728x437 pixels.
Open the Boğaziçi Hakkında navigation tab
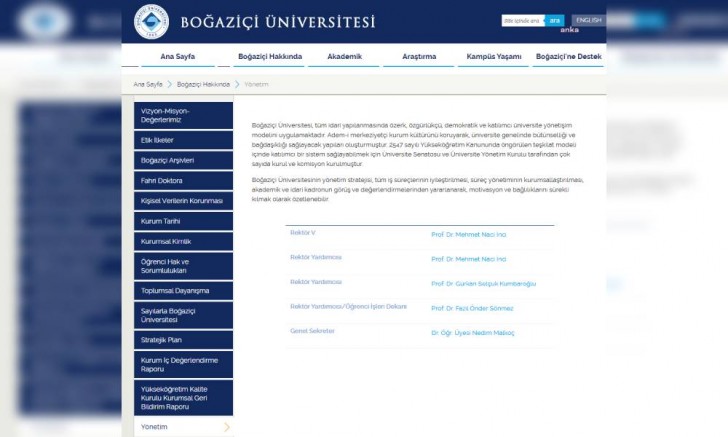click(269, 57)
